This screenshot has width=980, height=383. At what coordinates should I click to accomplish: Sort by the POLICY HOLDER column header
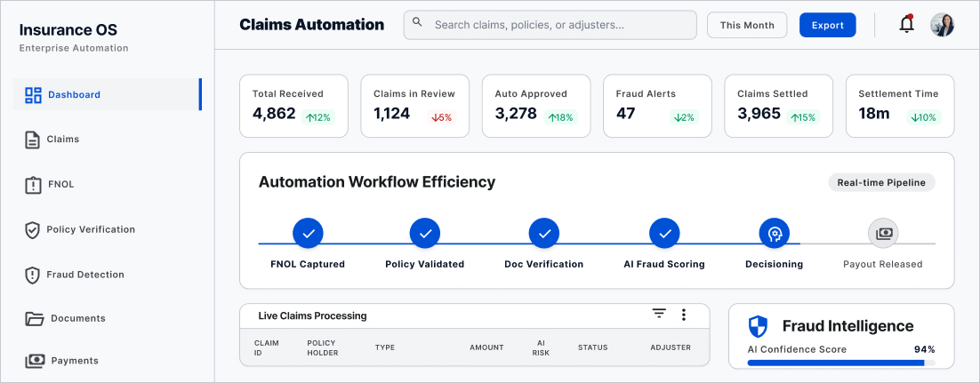click(x=323, y=348)
